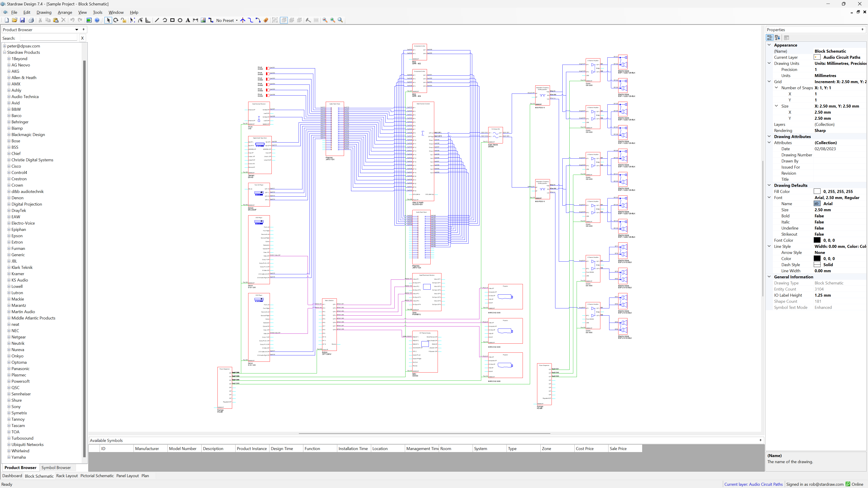Click the Help question mark icon

(97, 20)
